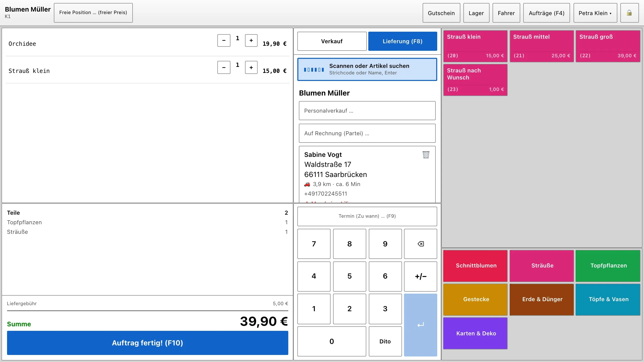Open the Fahrer view
Viewport: 644px width, 362px height.
click(x=506, y=13)
